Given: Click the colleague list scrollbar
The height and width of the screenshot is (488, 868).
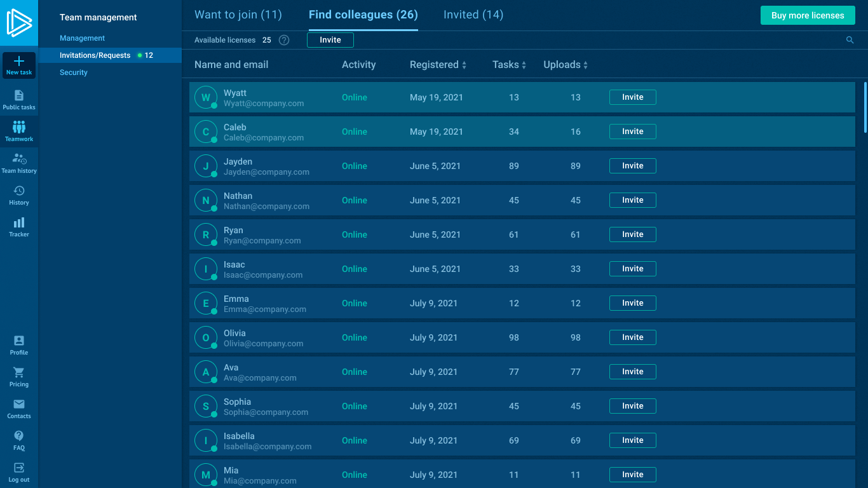Looking at the screenshot, I should click(865, 107).
